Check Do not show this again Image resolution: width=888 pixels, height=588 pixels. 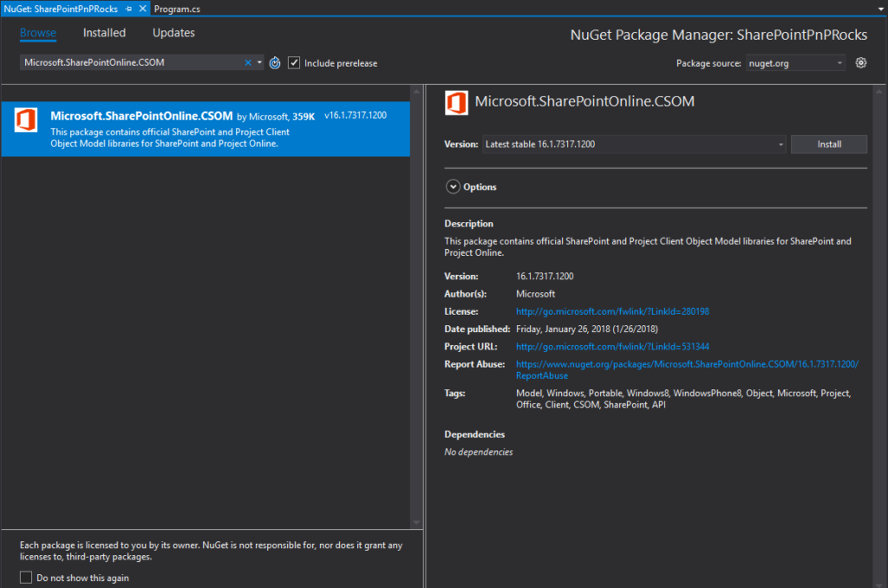pyautogui.click(x=26, y=578)
